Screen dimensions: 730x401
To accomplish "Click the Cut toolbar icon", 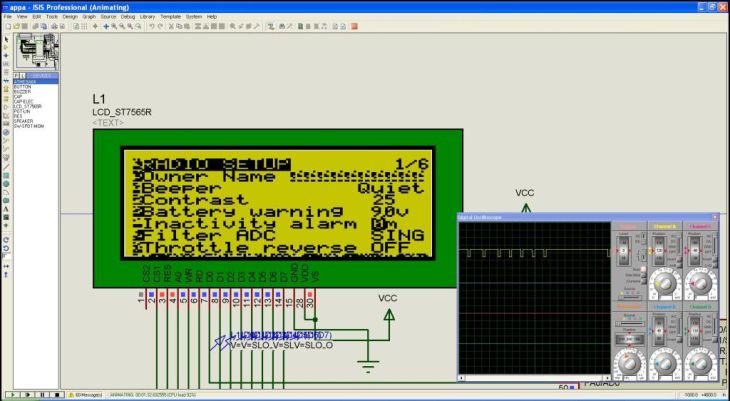I will pyautogui.click(x=171, y=27).
